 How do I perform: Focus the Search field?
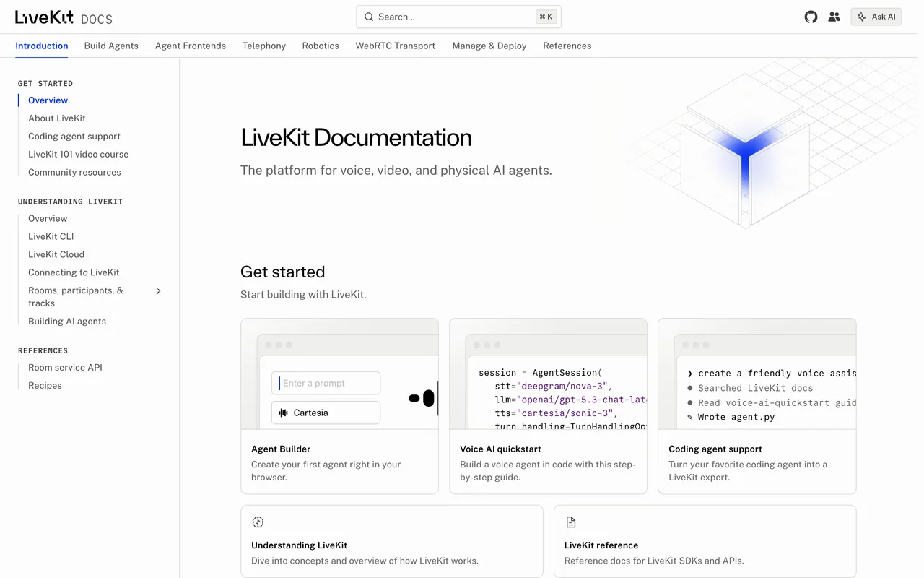tap(458, 17)
